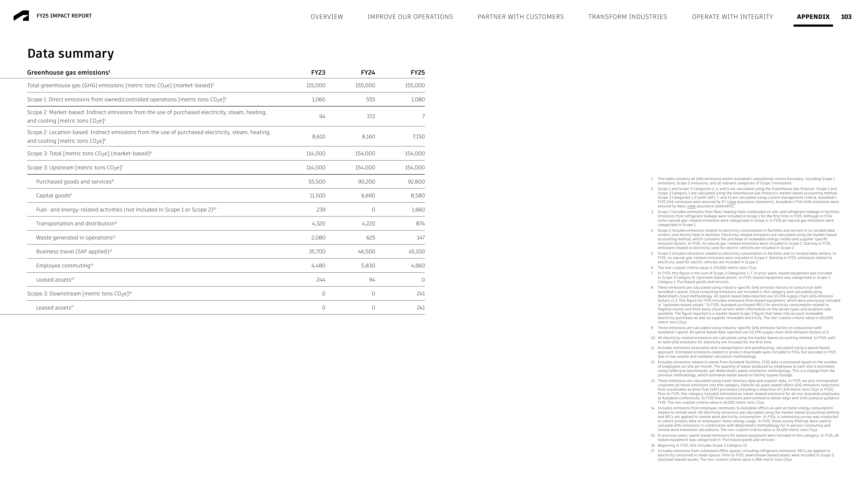Click footnote 6 non-custom criteria text
Viewport: 868px width, 488px height.
pos(707,268)
